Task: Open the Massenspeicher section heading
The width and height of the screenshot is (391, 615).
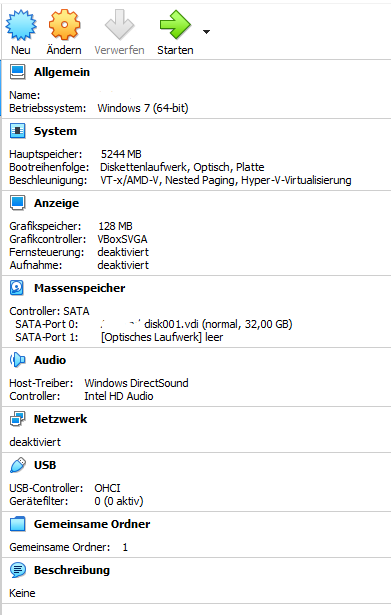Action: point(80,288)
